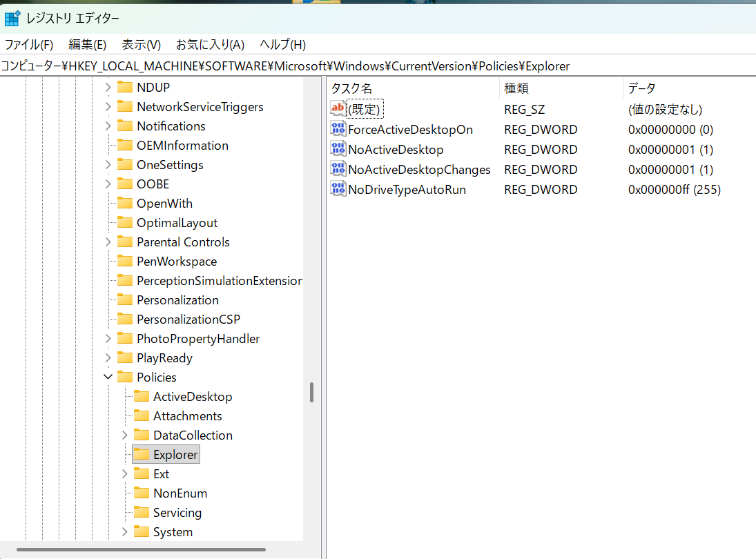This screenshot has width=756, height=559.
Task: Click the registry path address bar
Action: (x=378, y=66)
